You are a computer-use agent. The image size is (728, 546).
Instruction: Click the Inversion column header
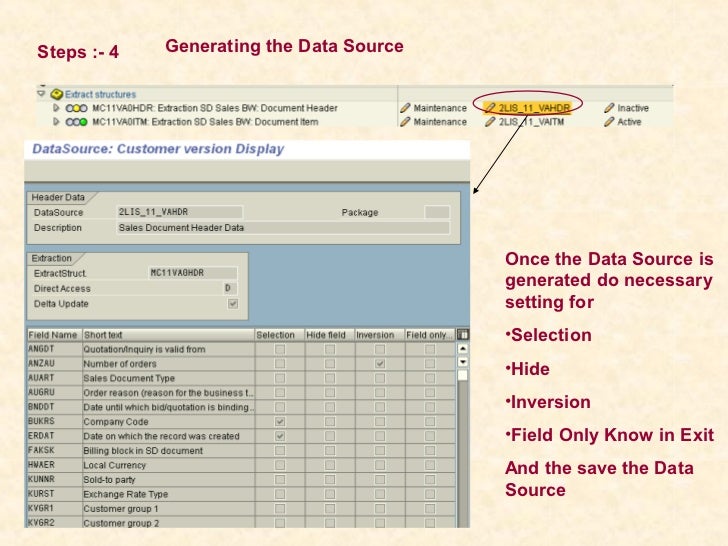380,335
